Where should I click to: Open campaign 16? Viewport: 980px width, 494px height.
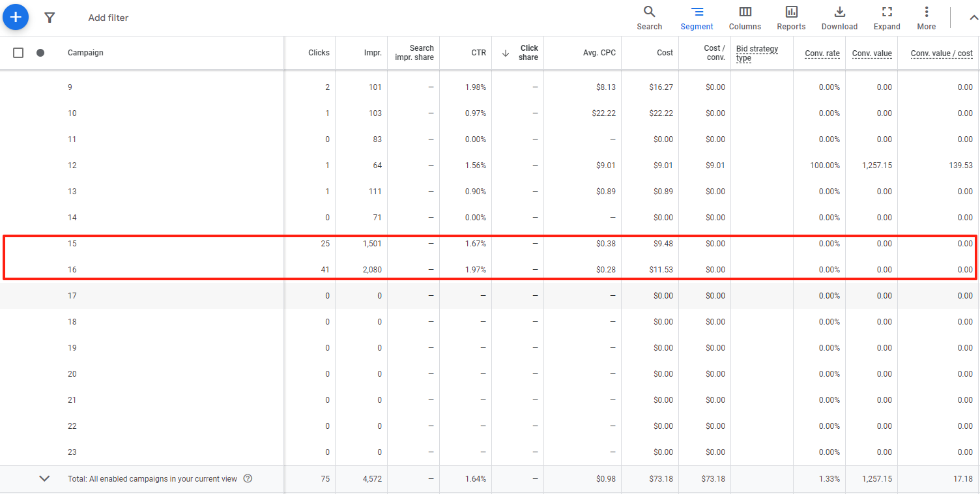[72, 270]
